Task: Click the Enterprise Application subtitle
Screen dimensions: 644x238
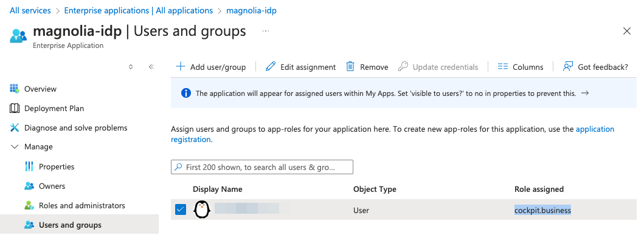Action: (x=68, y=46)
